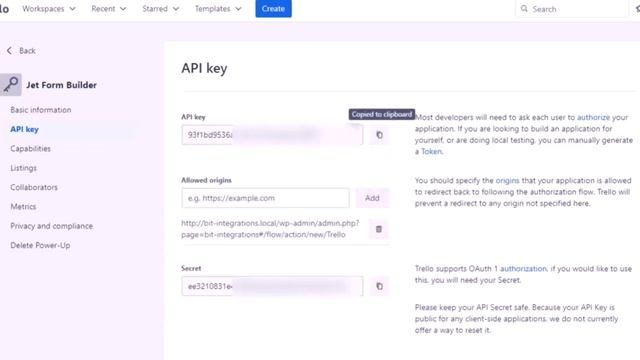This screenshot has height=360, width=640.
Task: Open the Recent dropdown
Action: [109, 9]
